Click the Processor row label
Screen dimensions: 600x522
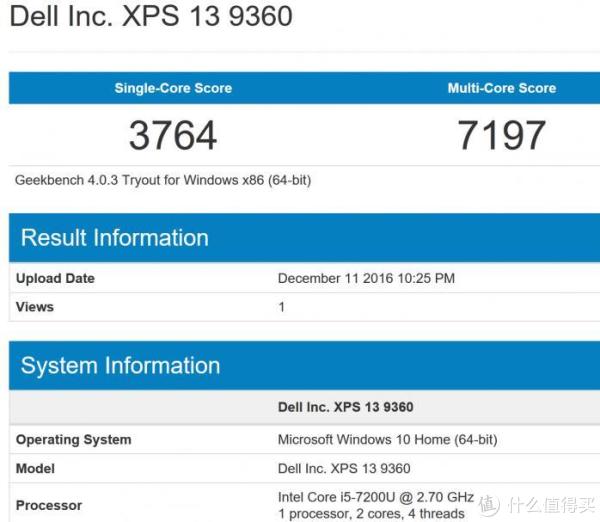(49, 505)
